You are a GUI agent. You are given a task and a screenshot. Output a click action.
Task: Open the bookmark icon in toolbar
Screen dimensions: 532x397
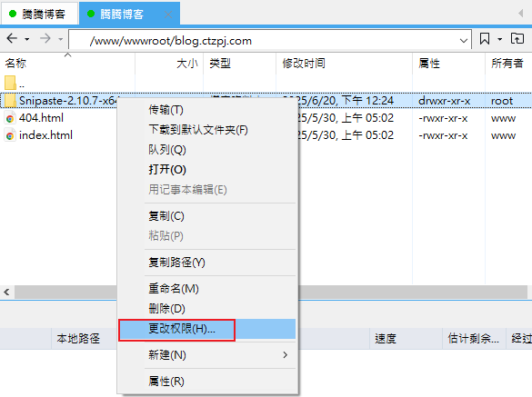pyautogui.click(x=485, y=39)
